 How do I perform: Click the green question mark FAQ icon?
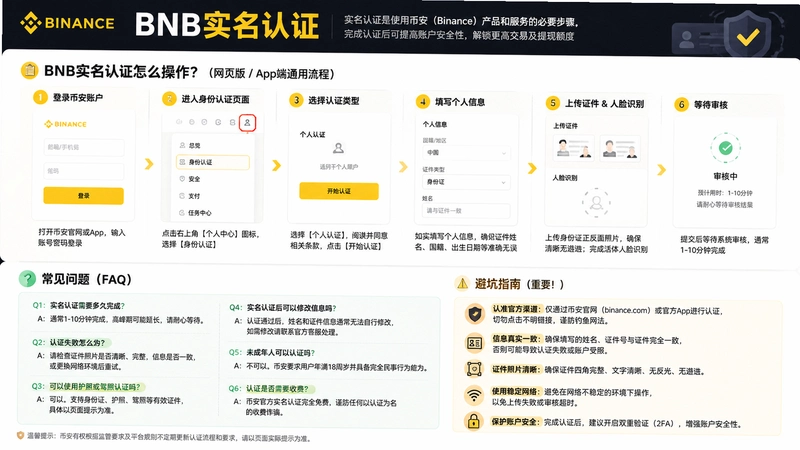[28, 279]
